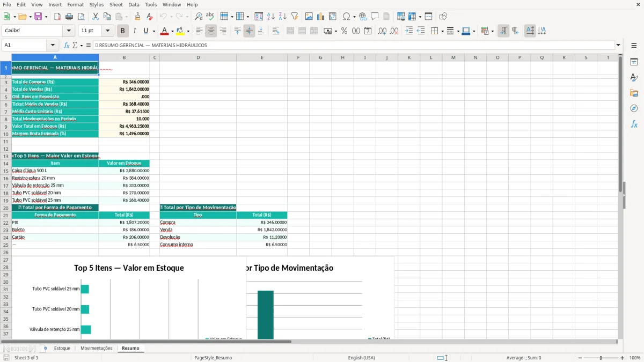Click the Clone Formatting paintbrush icon

click(137, 17)
